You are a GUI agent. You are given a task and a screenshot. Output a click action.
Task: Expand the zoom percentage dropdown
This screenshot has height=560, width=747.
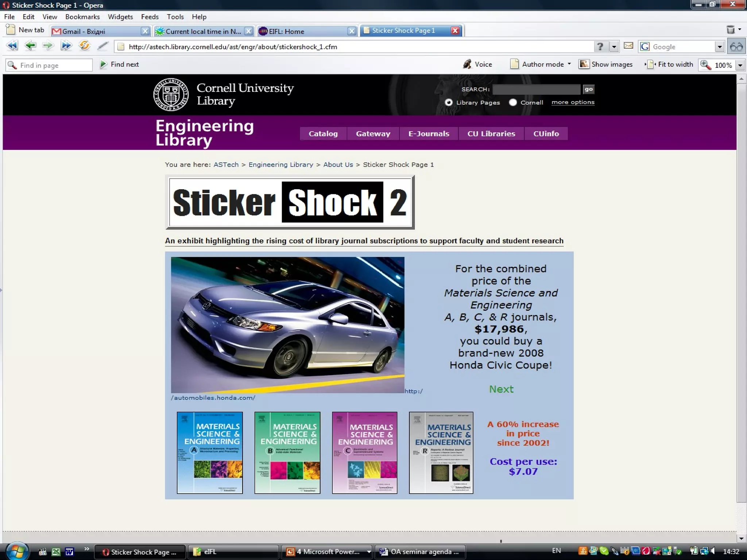pos(740,65)
